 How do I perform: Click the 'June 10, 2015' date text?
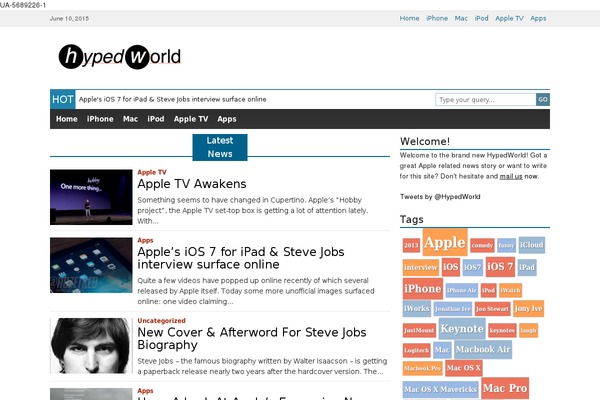click(x=69, y=18)
